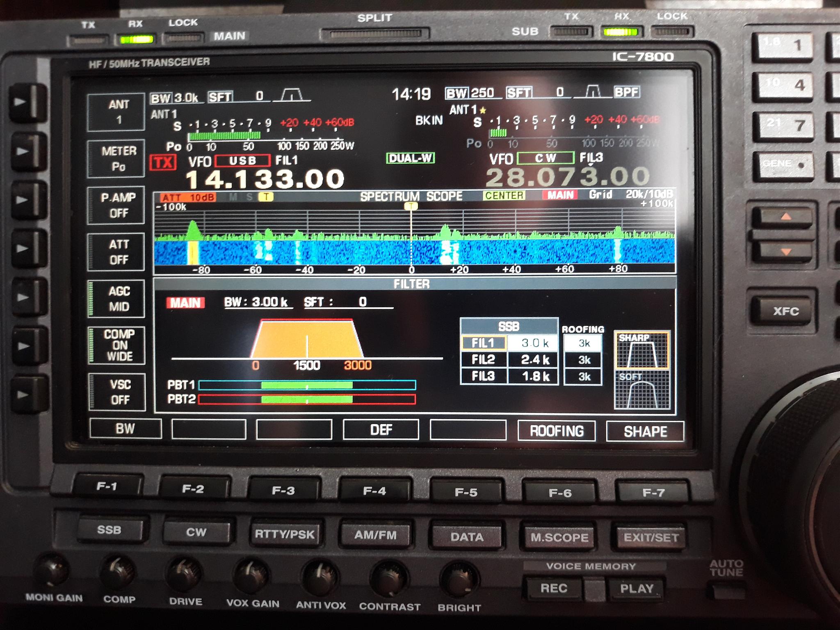Click the arrow key beside METER Po
Viewport: 840px width, 630px height.
click(x=27, y=151)
